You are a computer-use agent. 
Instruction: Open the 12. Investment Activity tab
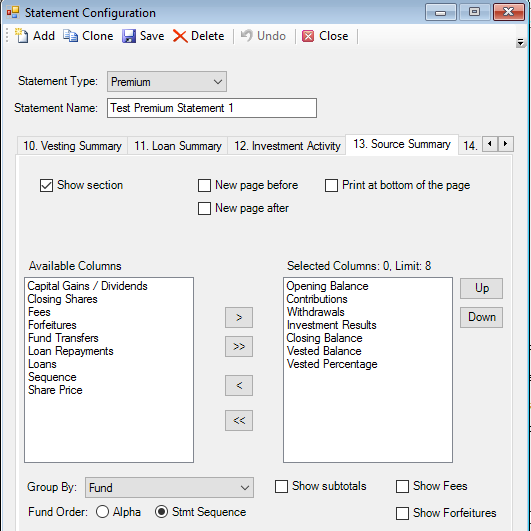(x=287, y=146)
